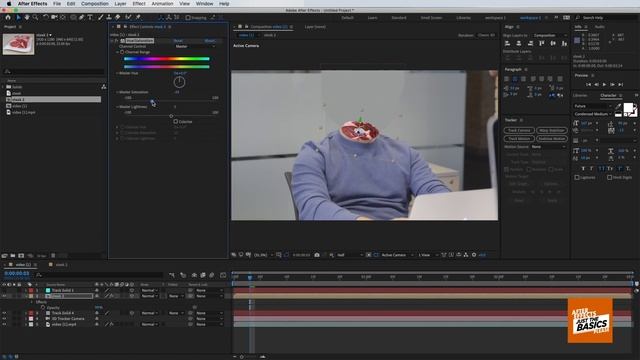Select the Eraser tool

click(118, 18)
